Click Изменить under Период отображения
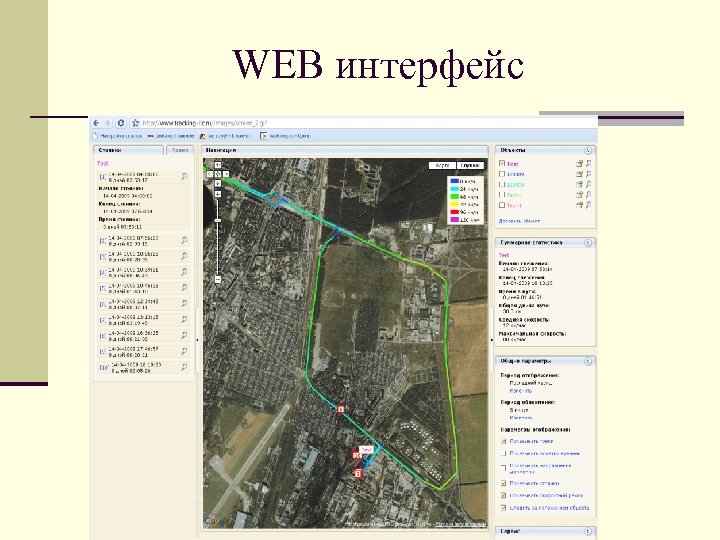Image resolution: width=720 pixels, height=540 pixels. pos(521,391)
